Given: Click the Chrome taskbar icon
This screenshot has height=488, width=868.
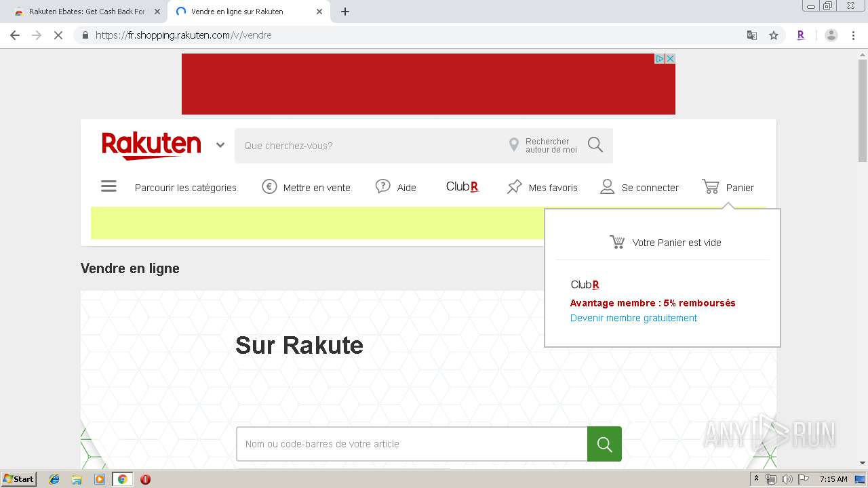Looking at the screenshot, I should tap(122, 479).
